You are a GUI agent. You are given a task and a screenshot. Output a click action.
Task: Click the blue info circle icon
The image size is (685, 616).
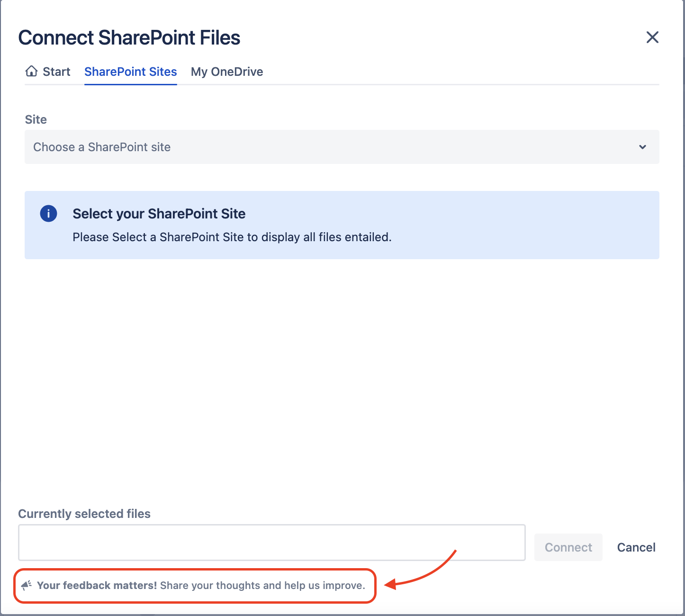(x=48, y=214)
